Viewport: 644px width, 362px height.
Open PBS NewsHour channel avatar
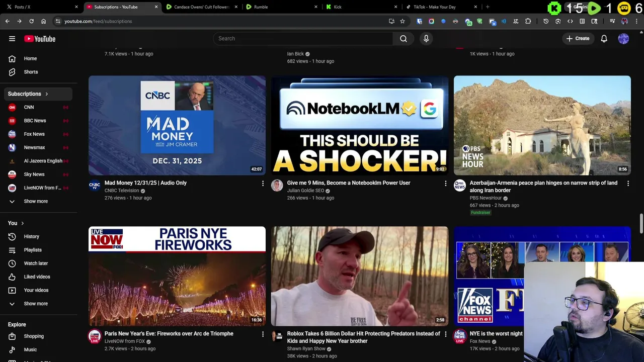(x=460, y=186)
